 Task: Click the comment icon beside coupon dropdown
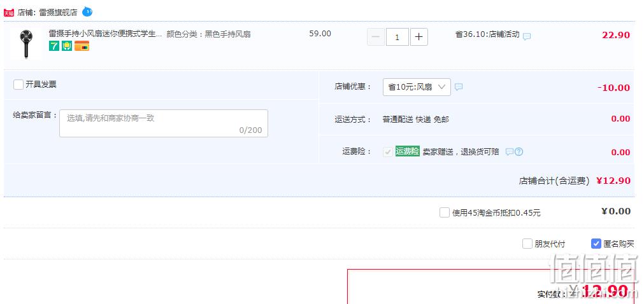coord(459,87)
